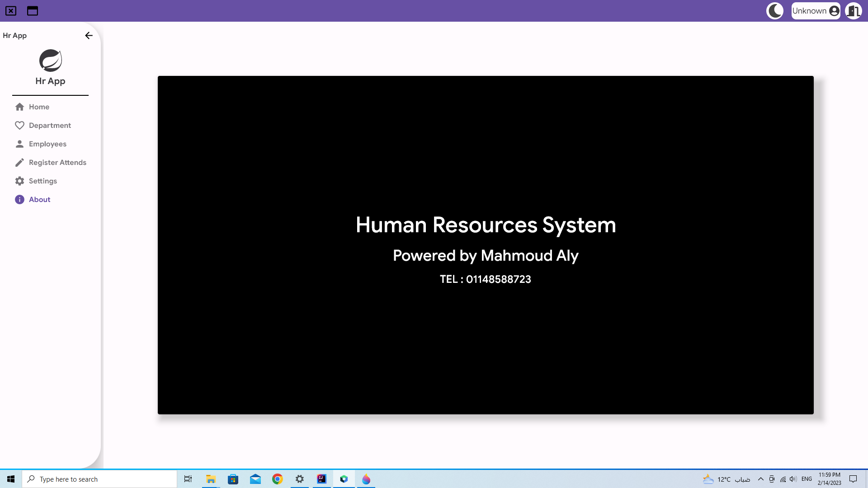Screen dimensions: 868x488
Task: Select the Register Attends pencil icon
Action: click(20, 162)
